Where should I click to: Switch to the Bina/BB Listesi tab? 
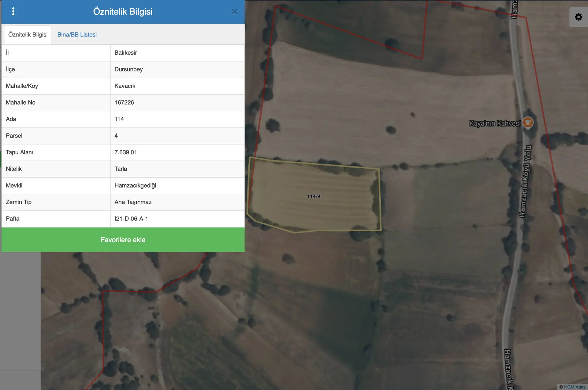tap(77, 35)
